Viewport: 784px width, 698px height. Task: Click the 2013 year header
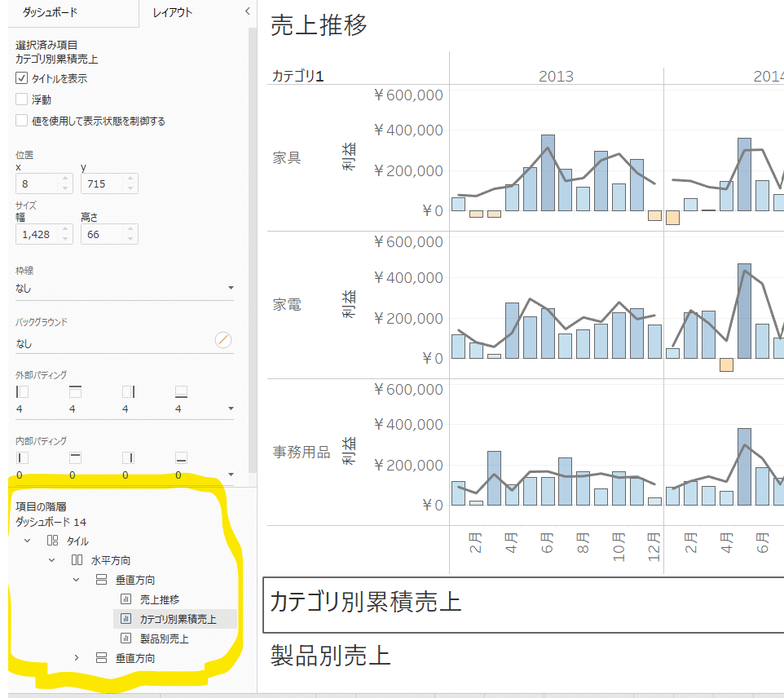coord(556,76)
